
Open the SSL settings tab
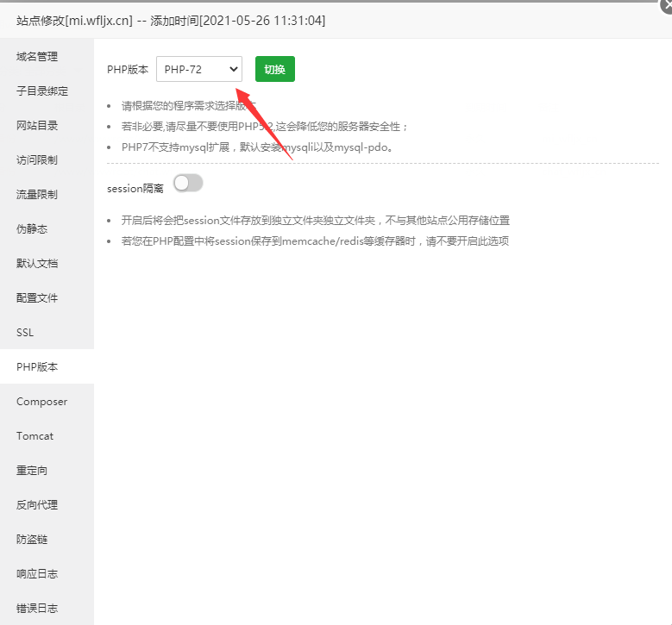click(47, 333)
